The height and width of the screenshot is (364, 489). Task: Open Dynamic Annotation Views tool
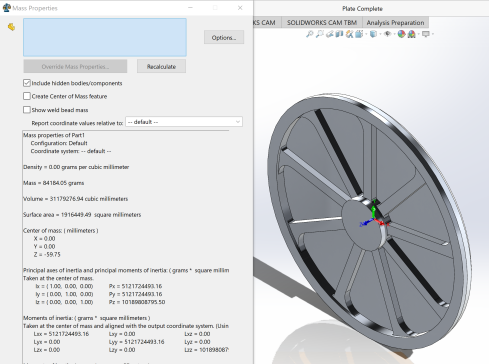349,34
